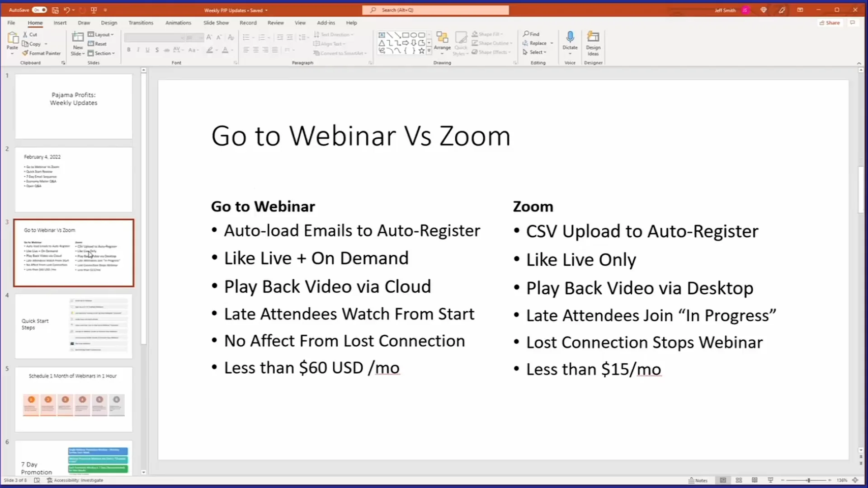868x488 pixels.
Task: Click the New Slide icon
Action: (78, 38)
